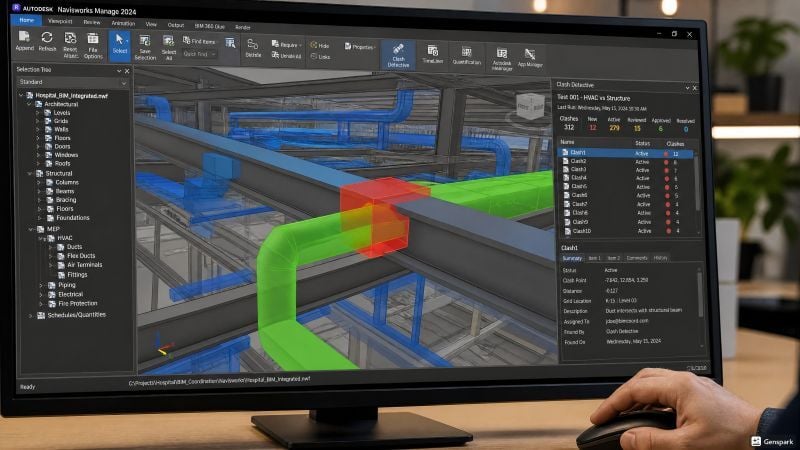Expand the Electrical tree node
This screenshot has height=450, width=800.
(41, 294)
